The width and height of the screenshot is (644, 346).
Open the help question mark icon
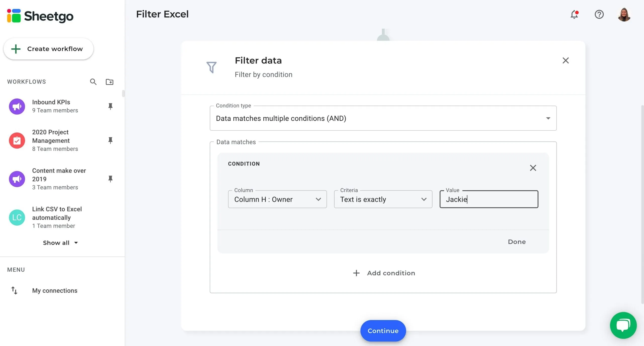point(599,14)
